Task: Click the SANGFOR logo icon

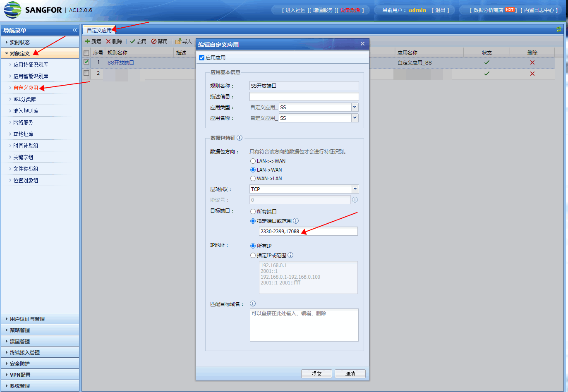Action: coord(12,10)
